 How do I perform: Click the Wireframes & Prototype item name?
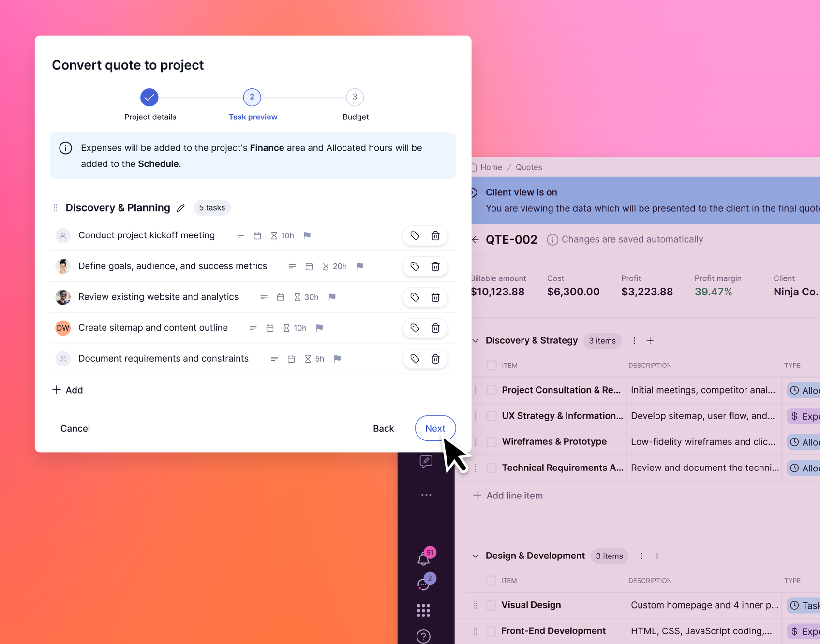coord(554,442)
